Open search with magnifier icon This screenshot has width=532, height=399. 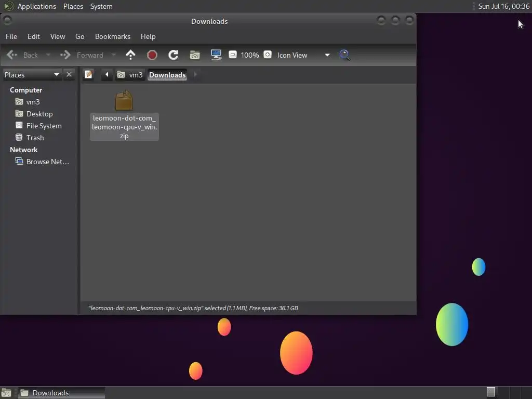point(345,55)
